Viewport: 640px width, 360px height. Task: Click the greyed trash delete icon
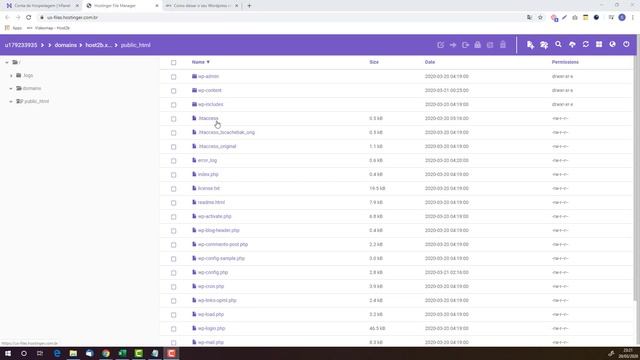click(503, 44)
